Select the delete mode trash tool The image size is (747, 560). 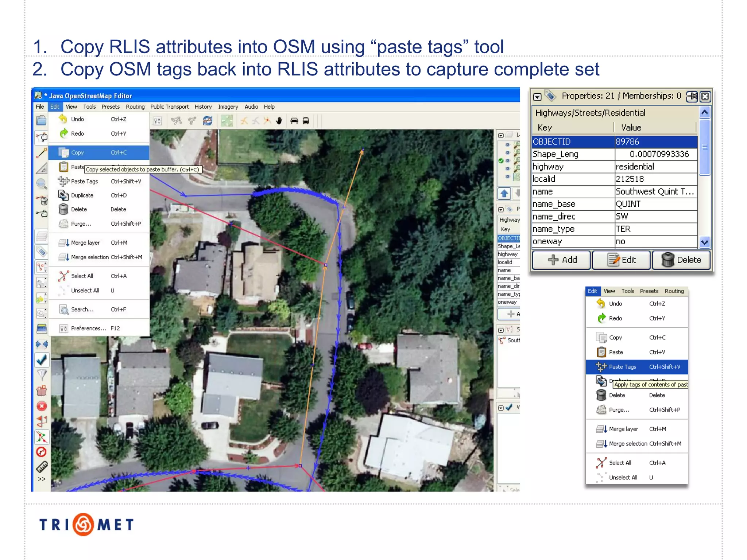coord(42,199)
